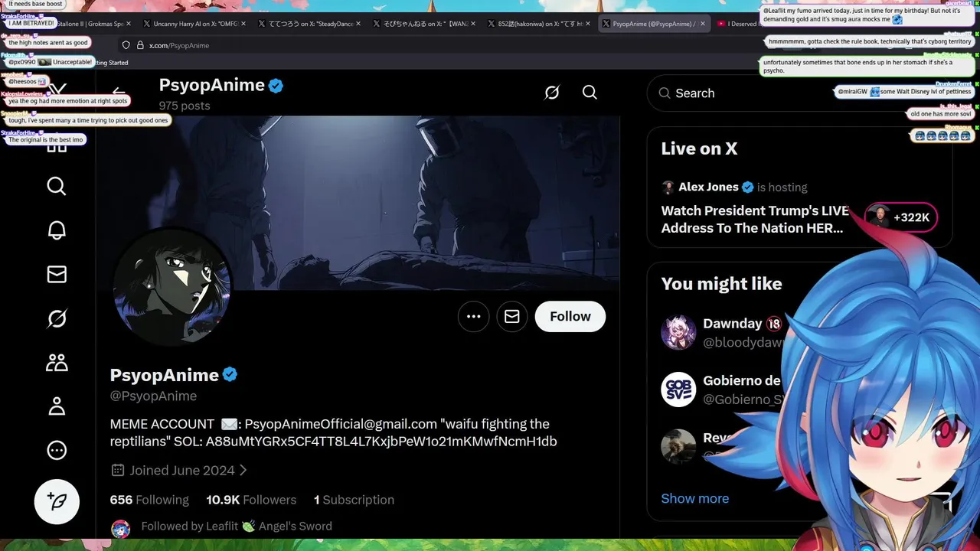This screenshot has height=551, width=980.
Task: Open PsyopAnime profile avatar picture
Action: [x=171, y=287]
